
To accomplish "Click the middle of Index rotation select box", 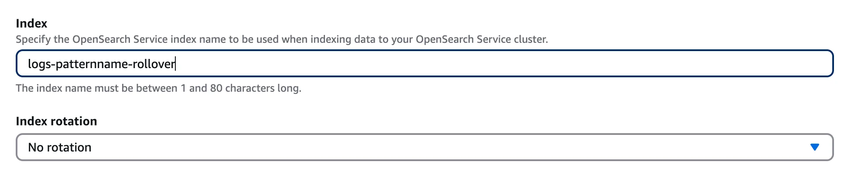I will [x=424, y=147].
